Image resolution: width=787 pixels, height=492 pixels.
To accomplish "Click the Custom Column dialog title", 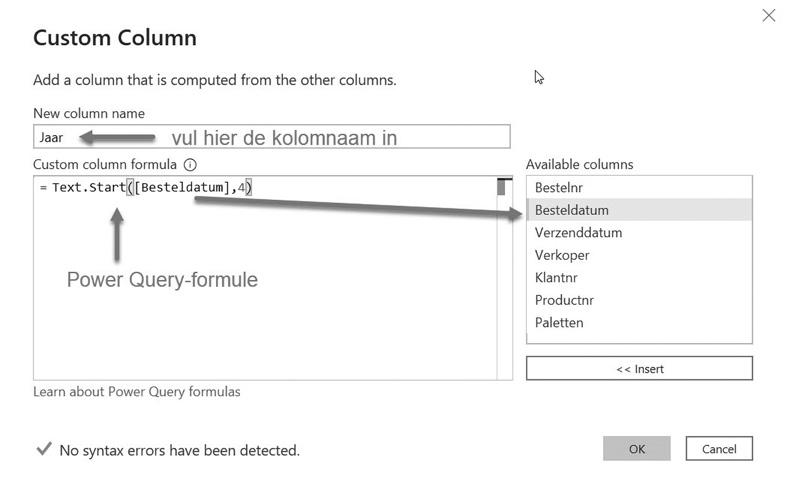I will (115, 38).
